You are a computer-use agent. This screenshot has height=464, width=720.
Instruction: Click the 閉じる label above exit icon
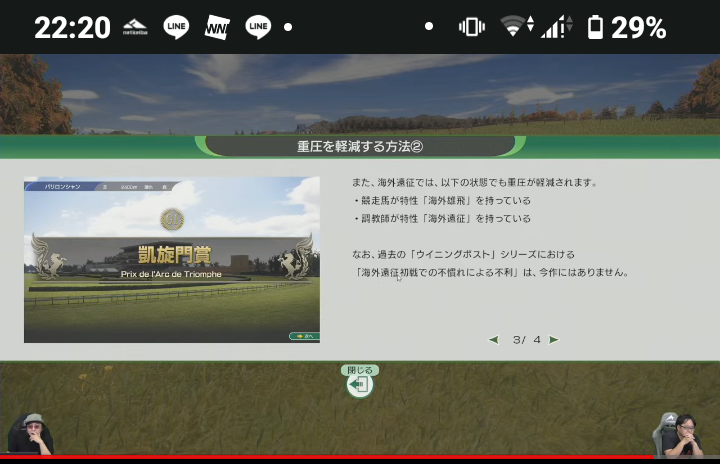click(x=360, y=370)
